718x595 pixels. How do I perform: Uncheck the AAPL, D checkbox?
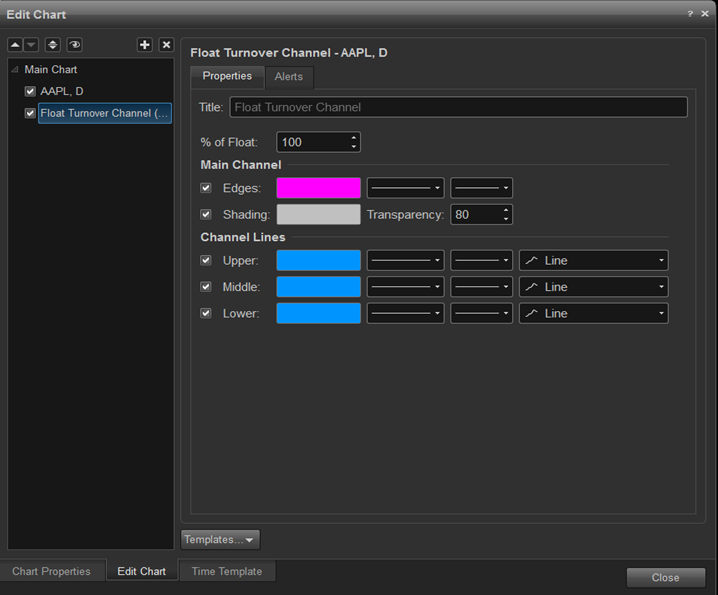click(30, 91)
